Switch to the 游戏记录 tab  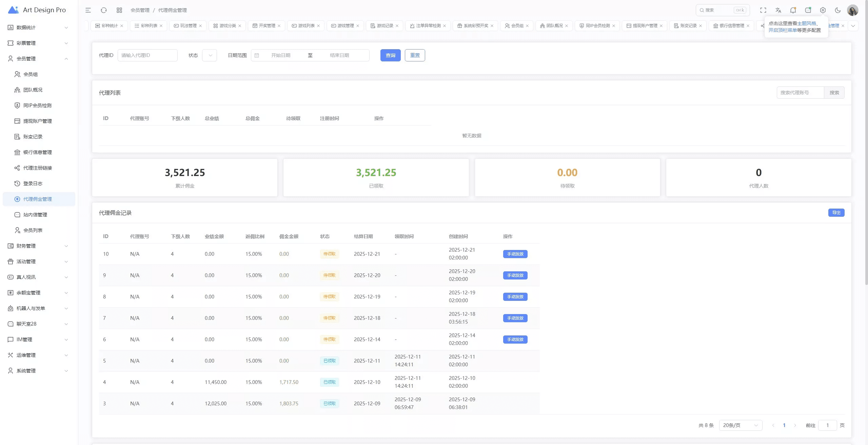[x=384, y=26]
